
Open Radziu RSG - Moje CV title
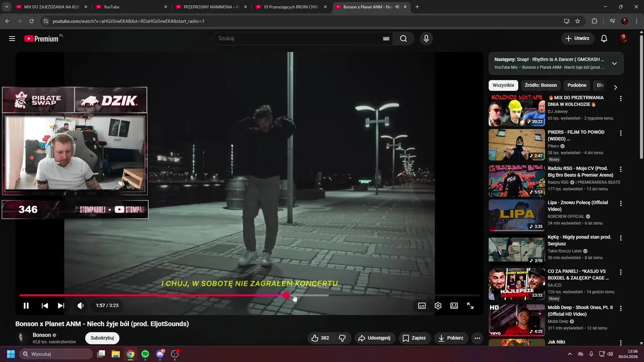(x=581, y=171)
